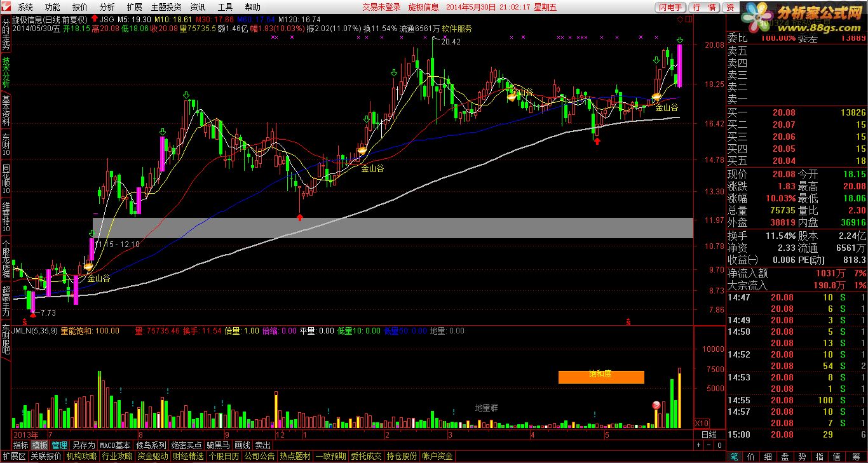Click the 画线 button
Viewport: 868px width, 463px height.
pos(242,445)
